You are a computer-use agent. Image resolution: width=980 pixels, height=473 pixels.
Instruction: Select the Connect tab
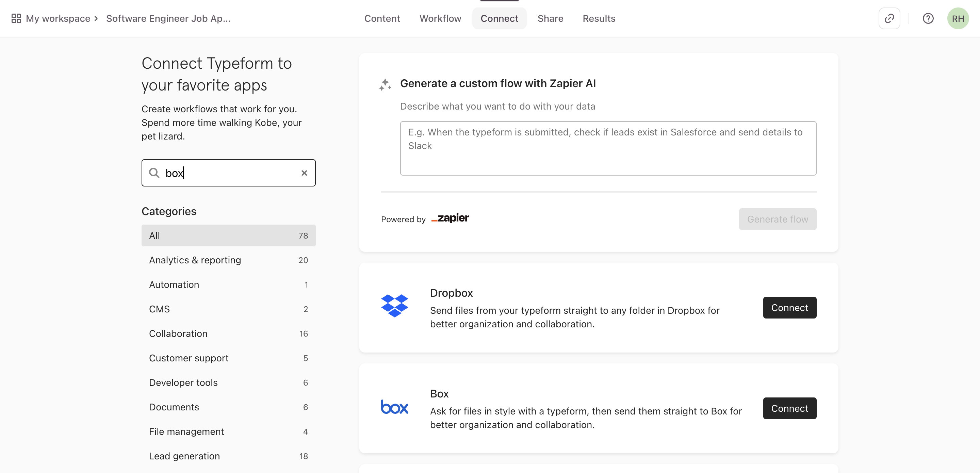499,18
